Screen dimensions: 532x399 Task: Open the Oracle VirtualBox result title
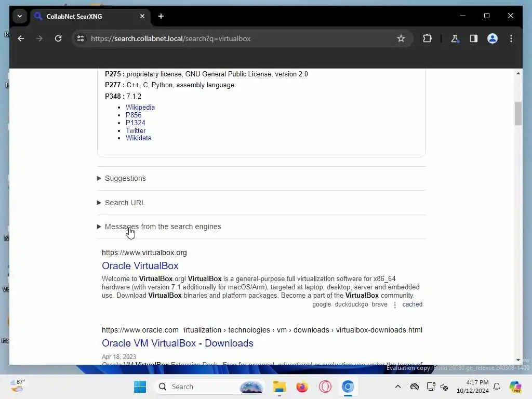pyautogui.click(x=140, y=266)
